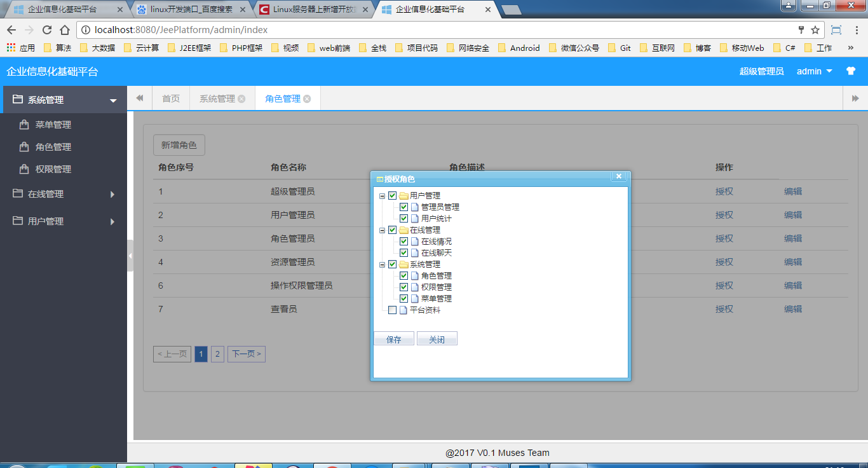The width and height of the screenshot is (868, 468).
Task: Open the admin dropdown in the header
Action: point(814,71)
